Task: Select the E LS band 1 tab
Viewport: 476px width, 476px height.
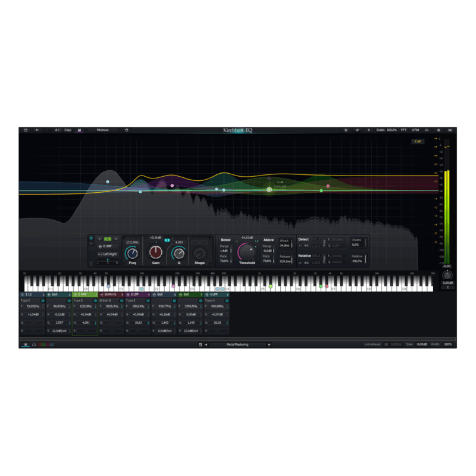Action: point(33,295)
